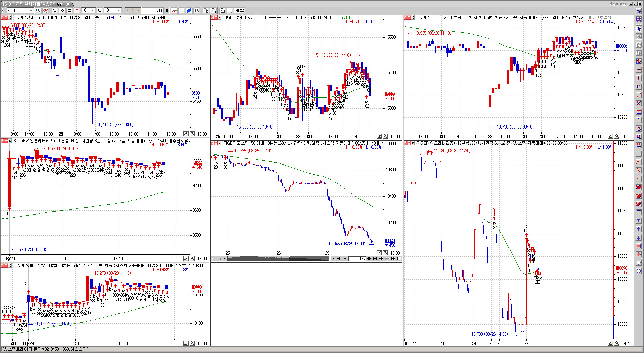The width and height of the screenshot is (644, 353).
Task: Click the 개별 button in the toolbar
Action: coord(239,11)
